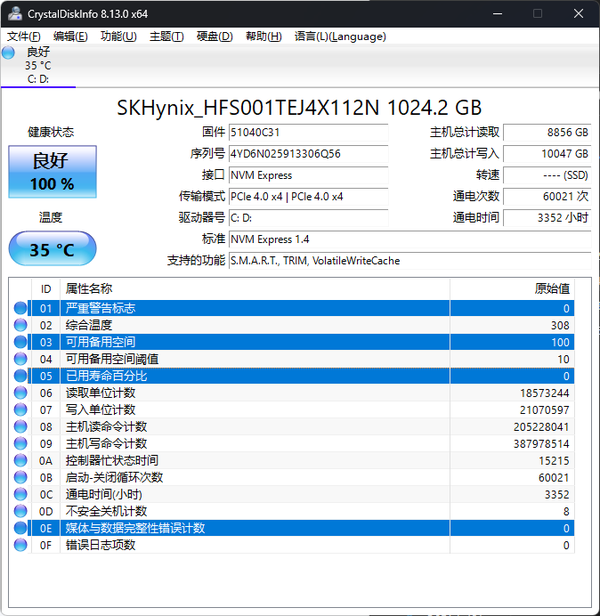Click the status orb for 01 严重警告标志

20,308
